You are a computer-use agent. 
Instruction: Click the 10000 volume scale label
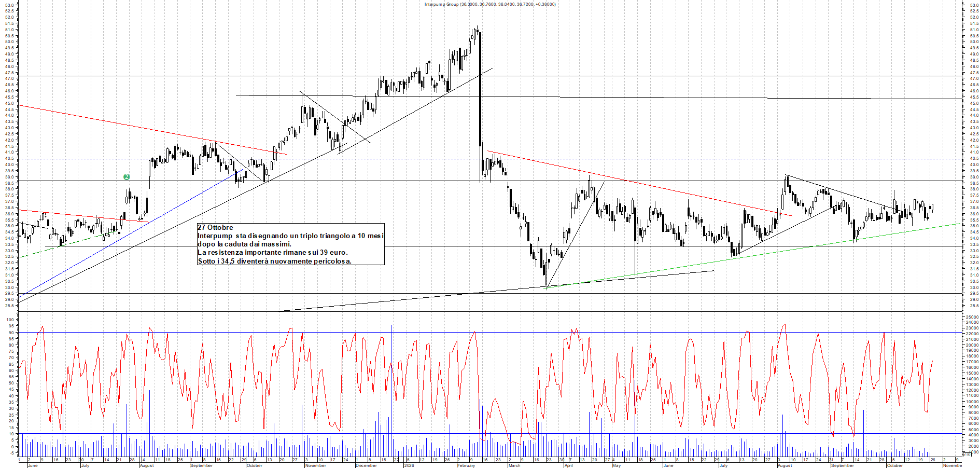[x=973, y=402]
